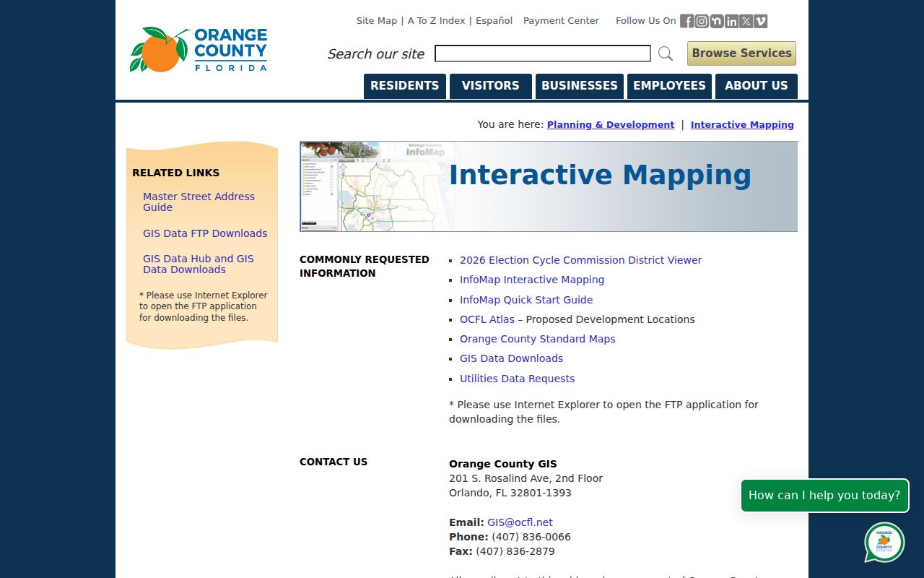
Task: Click the Orange County Florida logo
Action: click(x=199, y=50)
